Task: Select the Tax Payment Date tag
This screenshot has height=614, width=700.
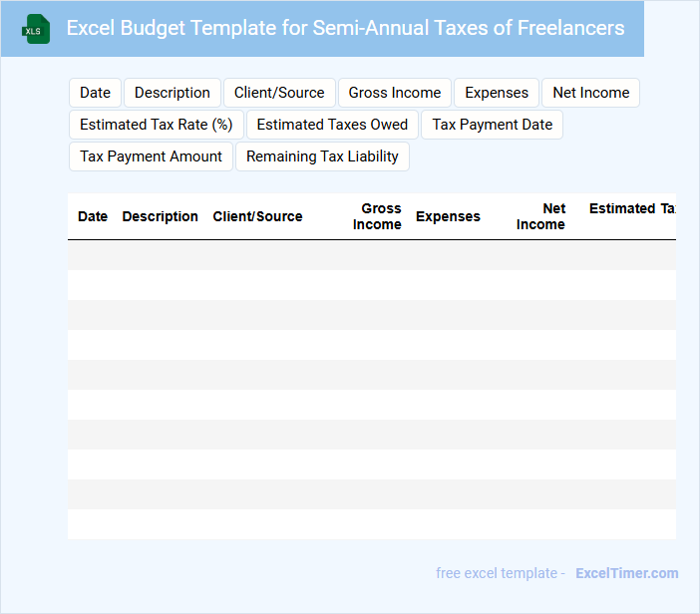Action: [492, 125]
